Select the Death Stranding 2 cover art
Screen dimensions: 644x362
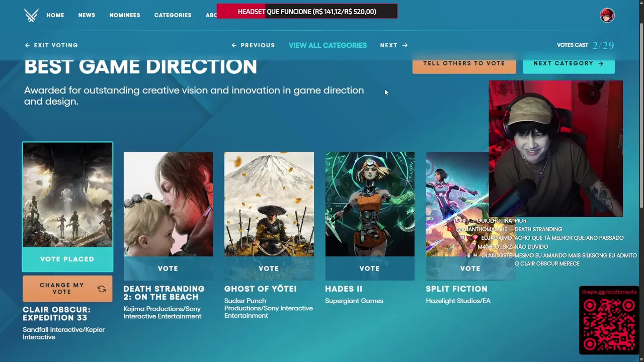pyautogui.click(x=168, y=204)
